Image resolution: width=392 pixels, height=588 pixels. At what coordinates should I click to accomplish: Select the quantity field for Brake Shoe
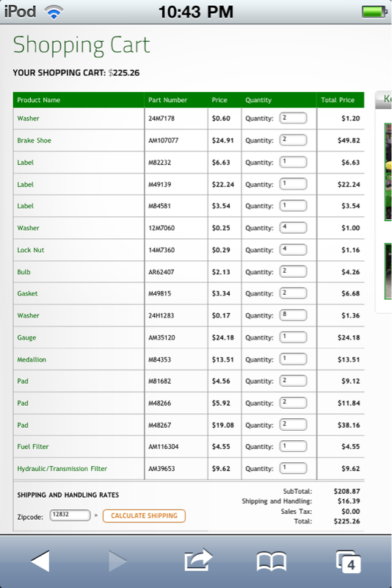pos(293,140)
